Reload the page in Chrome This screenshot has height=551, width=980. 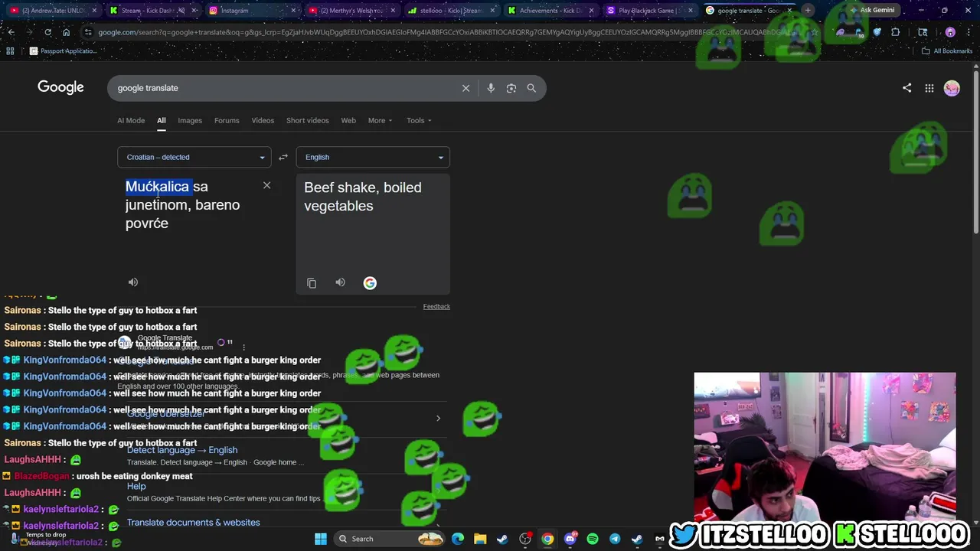pos(47,32)
